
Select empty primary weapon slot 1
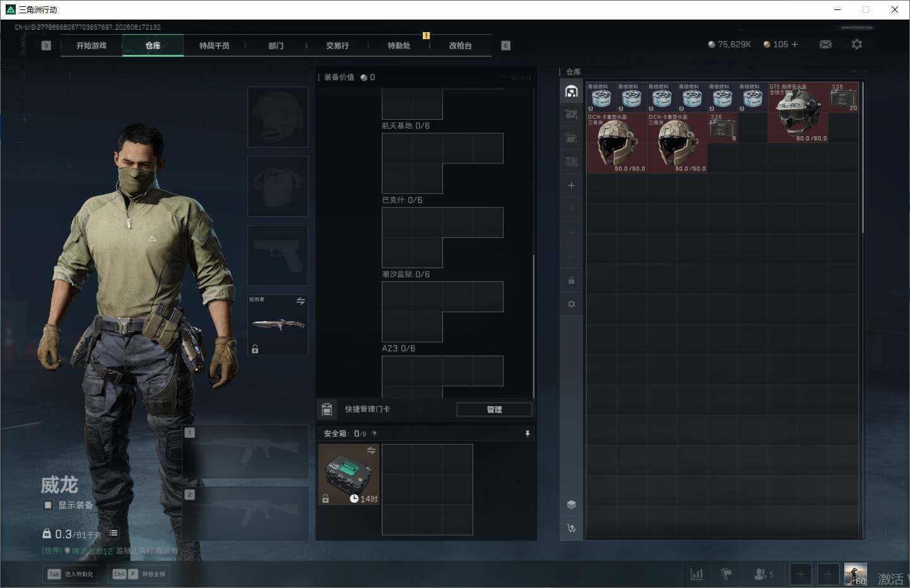pyautogui.click(x=245, y=452)
